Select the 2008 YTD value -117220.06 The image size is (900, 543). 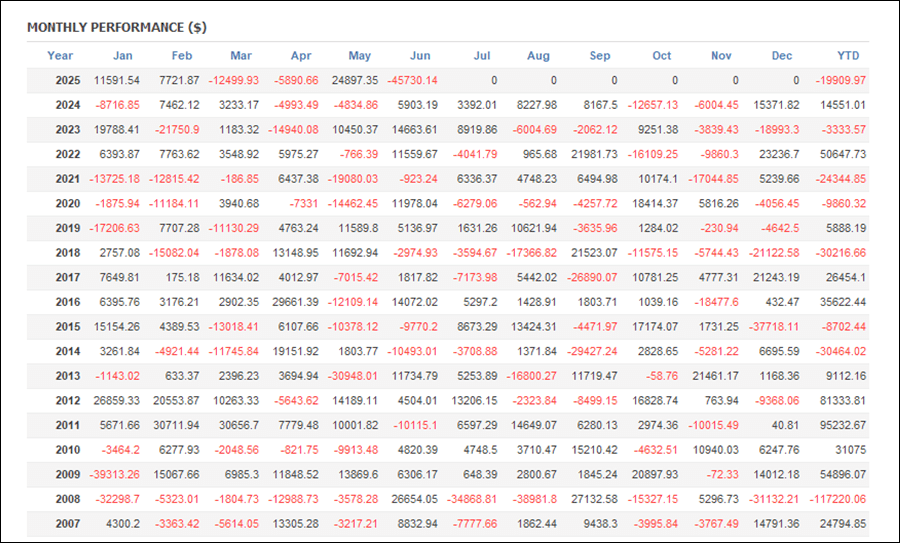coord(837,499)
